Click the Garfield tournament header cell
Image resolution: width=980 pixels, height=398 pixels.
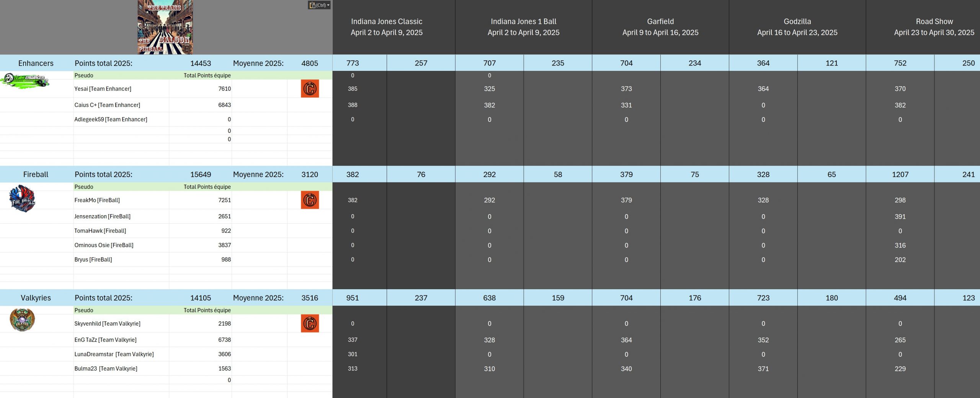point(660,27)
